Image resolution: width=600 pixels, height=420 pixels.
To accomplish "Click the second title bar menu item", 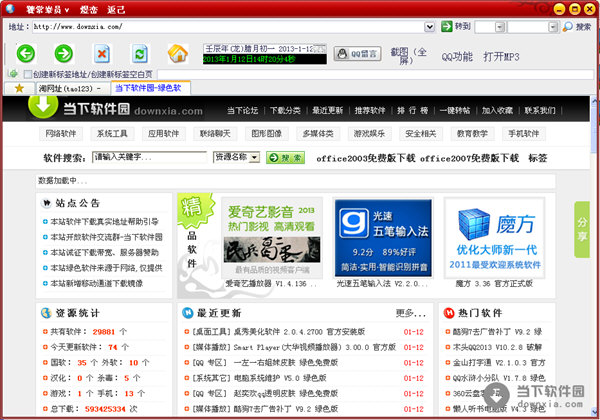I will pos(89,10).
